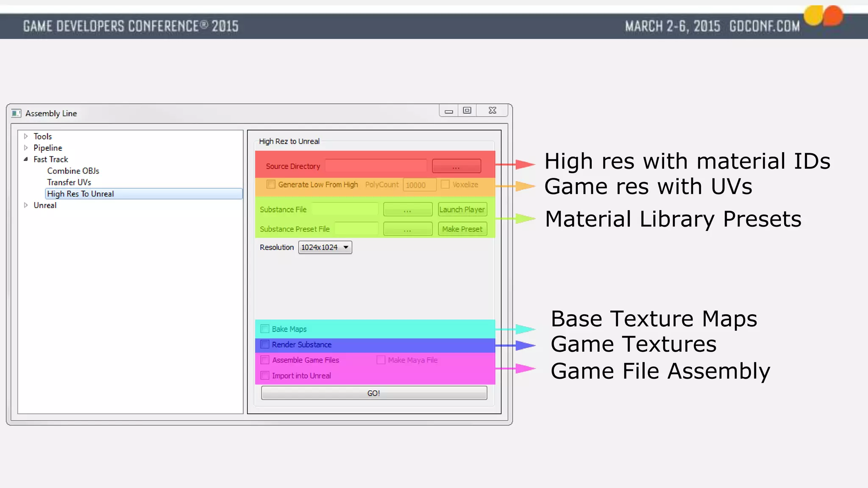Expand the Unreal tree node
Image resolution: width=868 pixels, height=488 pixels.
point(26,205)
